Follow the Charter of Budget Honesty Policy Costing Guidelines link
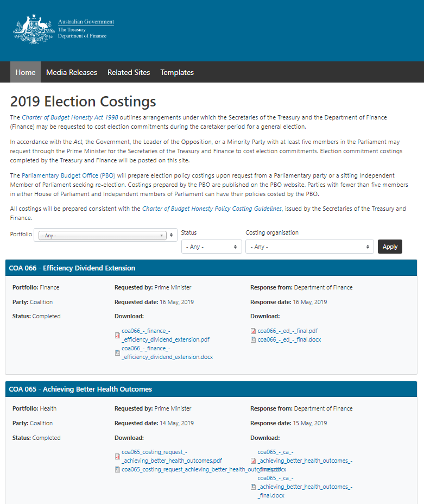The height and width of the screenshot is (504, 424). (x=212, y=209)
